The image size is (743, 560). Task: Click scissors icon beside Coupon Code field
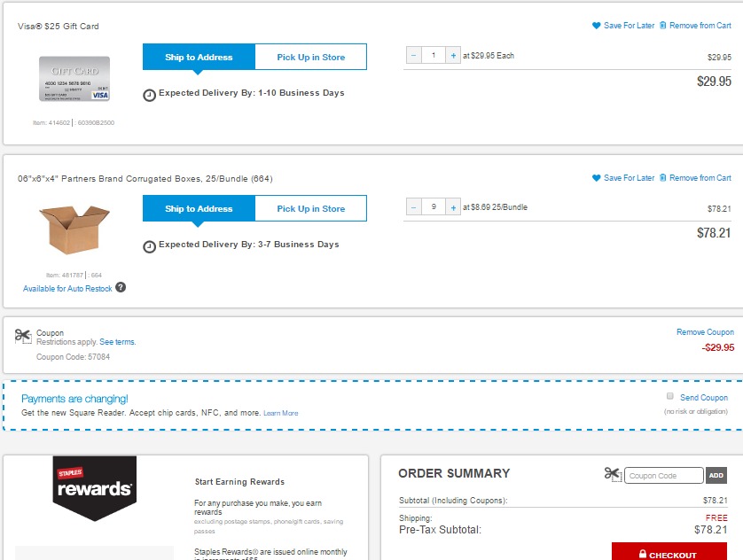(x=613, y=474)
